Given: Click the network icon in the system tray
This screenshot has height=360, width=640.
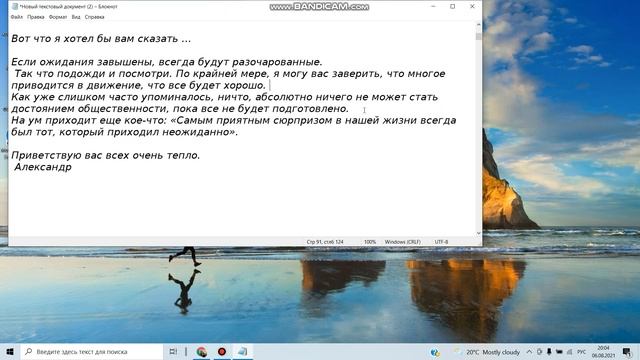Looking at the screenshot, I should tap(569, 352).
